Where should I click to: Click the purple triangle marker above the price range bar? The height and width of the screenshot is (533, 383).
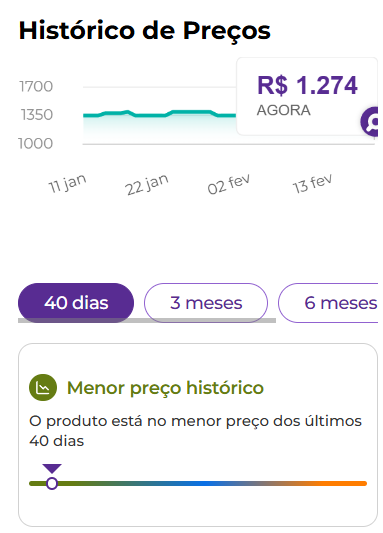click(x=52, y=468)
